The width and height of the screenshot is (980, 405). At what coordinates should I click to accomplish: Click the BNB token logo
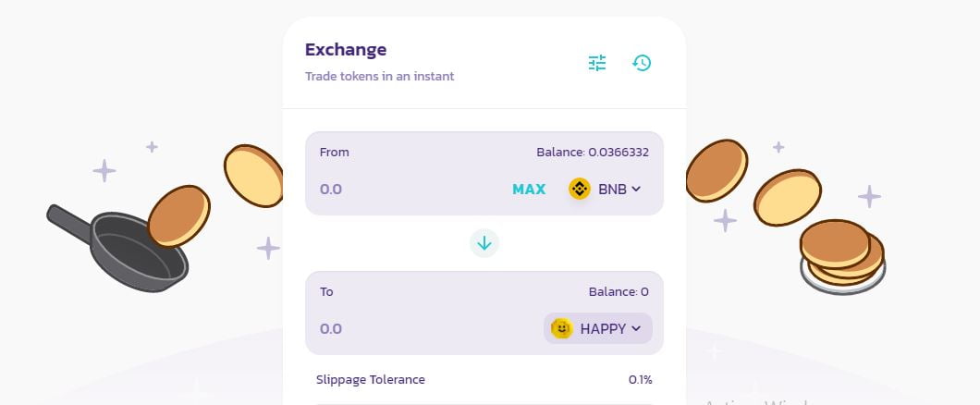click(580, 189)
